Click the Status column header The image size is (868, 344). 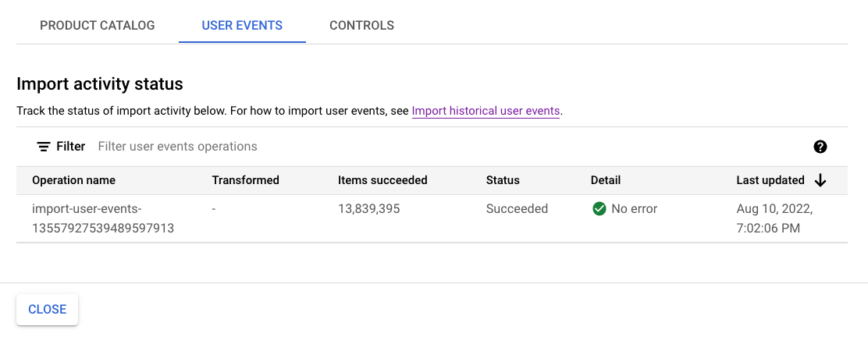click(x=503, y=180)
